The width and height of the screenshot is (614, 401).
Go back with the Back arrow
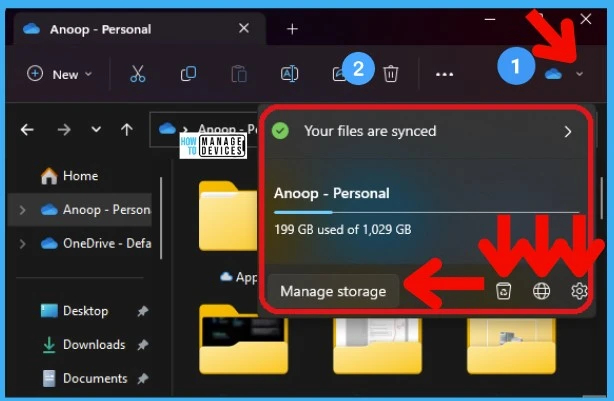click(27, 129)
